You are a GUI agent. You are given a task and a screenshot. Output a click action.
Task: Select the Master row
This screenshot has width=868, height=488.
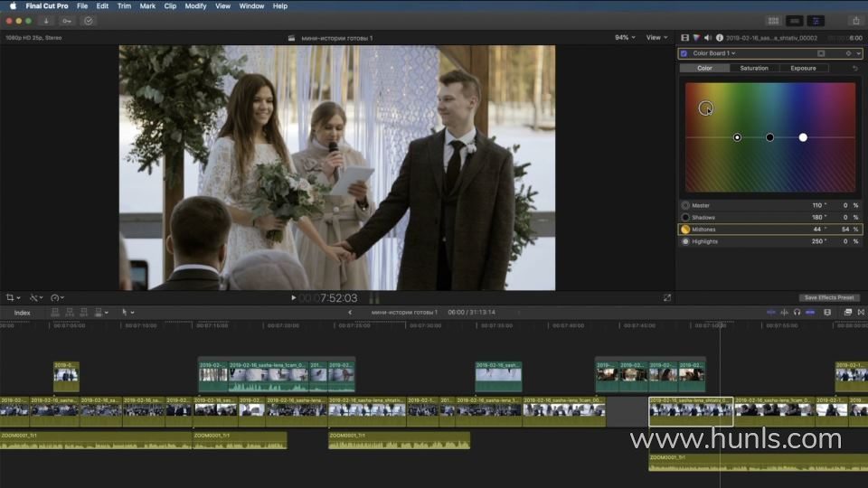[x=770, y=205]
